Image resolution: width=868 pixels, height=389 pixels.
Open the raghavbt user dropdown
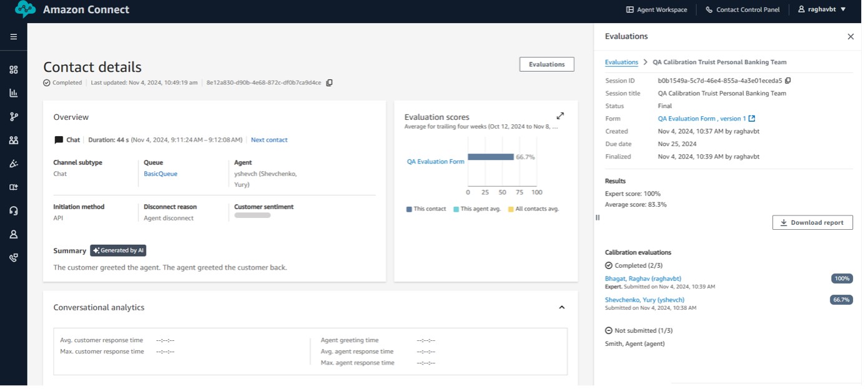[x=822, y=9]
